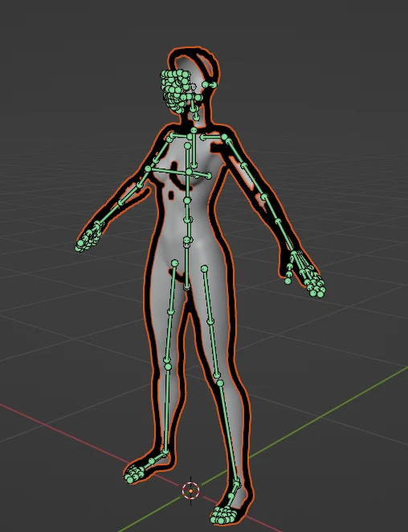Select the shoulder bone on the screen-left side
Image resolution: width=408 pixels, height=532 pixels.
pyautogui.click(x=179, y=136)
